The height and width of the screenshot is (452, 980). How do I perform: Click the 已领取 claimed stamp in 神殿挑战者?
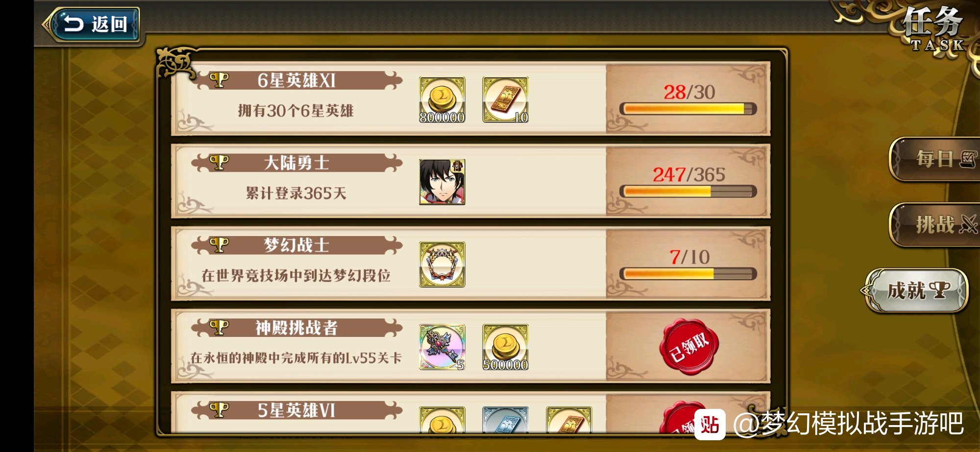(688, 347)
